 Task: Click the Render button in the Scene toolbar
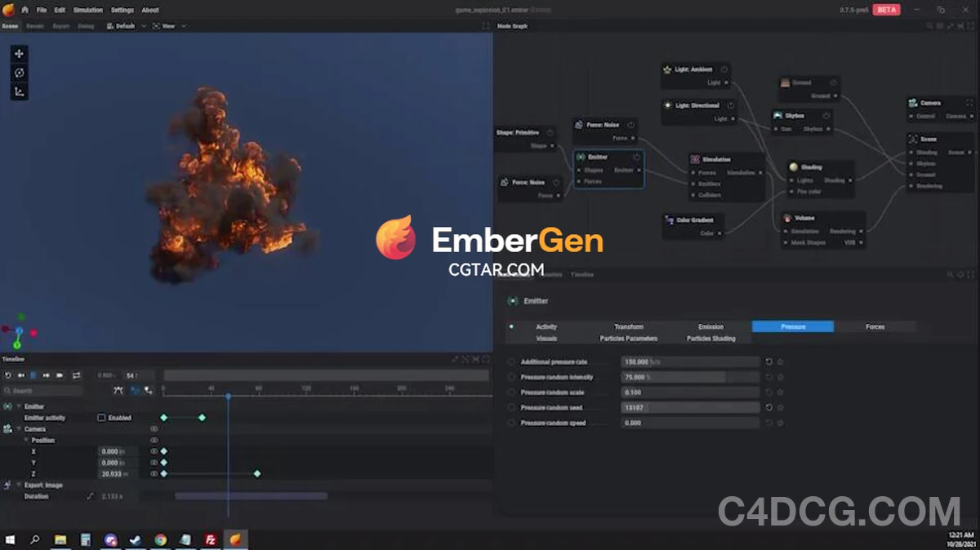35,25
